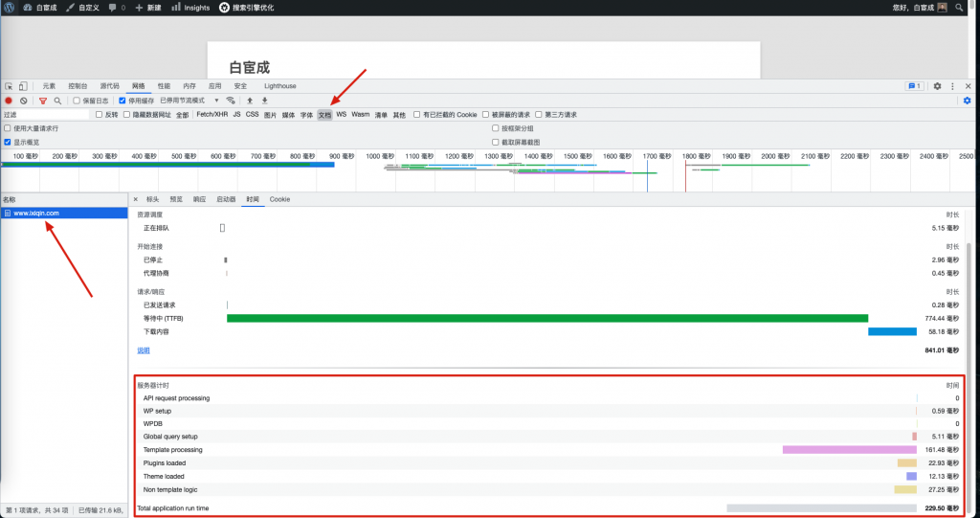The image size is (980, 518).
Task: Open the 已停用节流模式 throttling dropdown
Action: pos(189,101)
